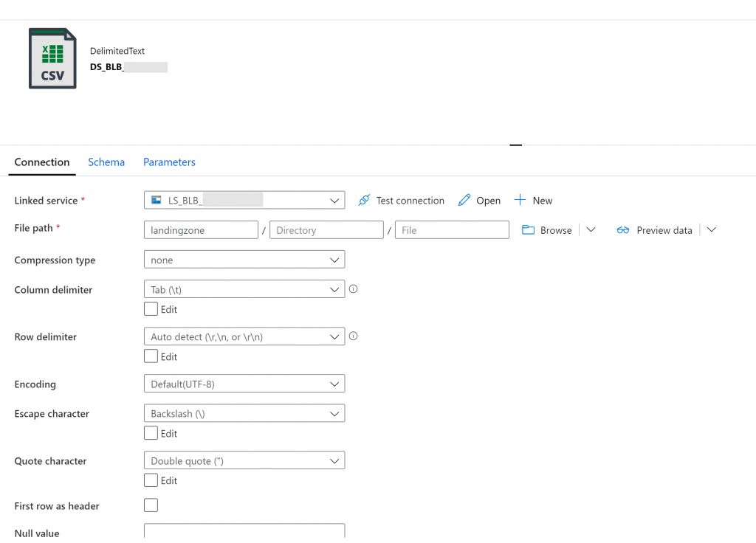Tick Edit checkbox under Escape character
The width and height of the screenshot is (756, 543).
[151, 433]
